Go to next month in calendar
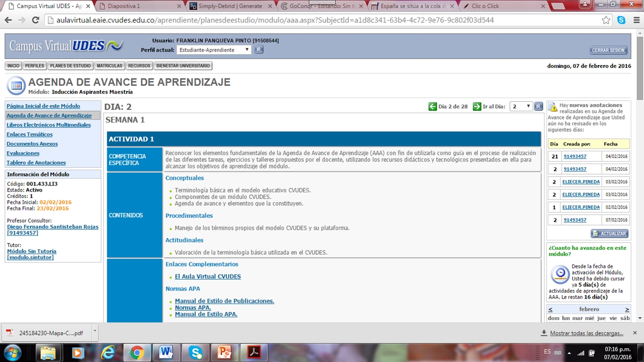Viewport: 644px width, 362px height. pyautogui.click(x=627, y=309)
